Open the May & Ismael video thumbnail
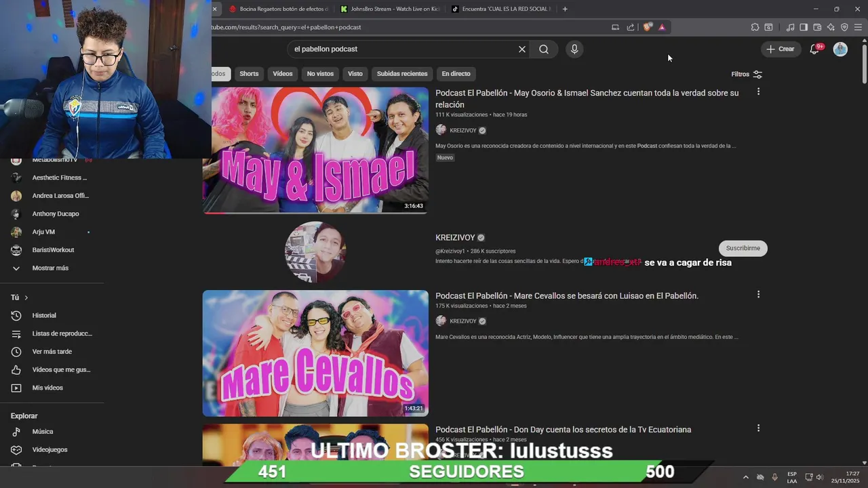The image size is (868, 488). tap(315, 150)
